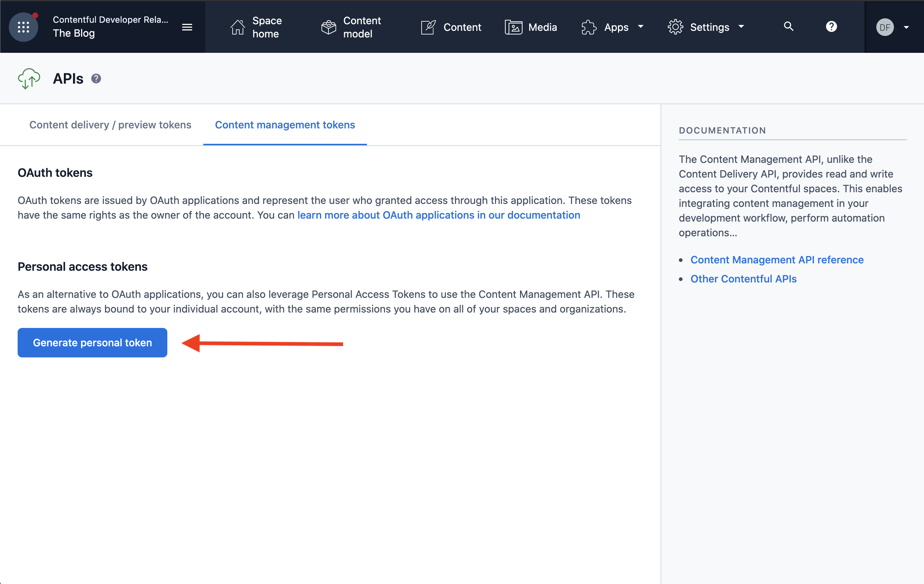Viewport: 924px width, 584px height.
Task: Click the Apps puzzle piece icon
Action: [589, 27]
